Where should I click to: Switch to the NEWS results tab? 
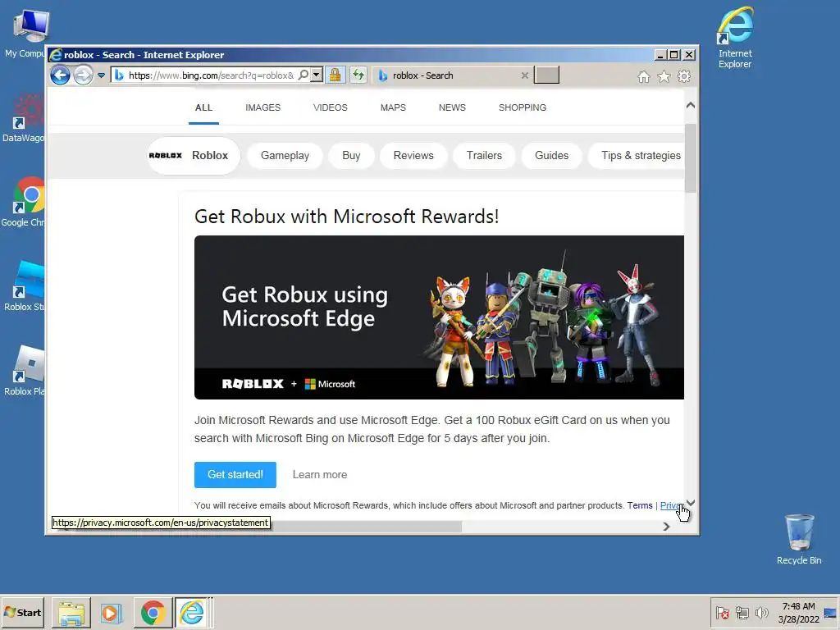[x=452, y=107]
